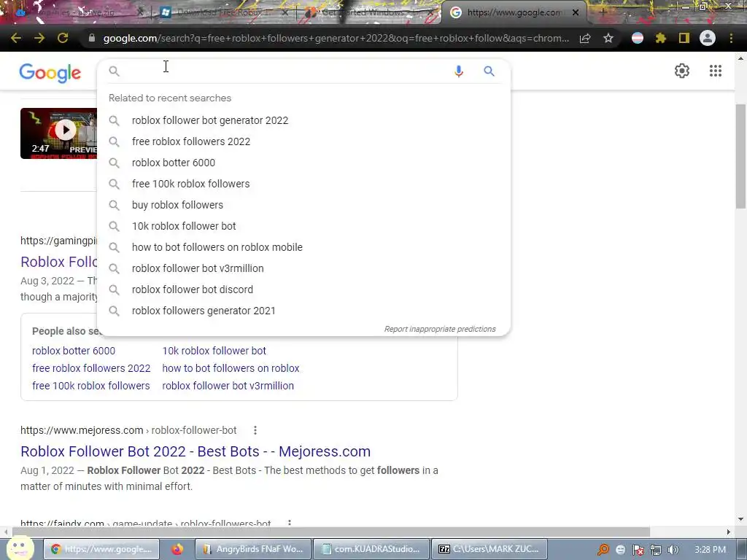Share this page via the share icon
The image size is (747, 560).
tap(585, 38)
